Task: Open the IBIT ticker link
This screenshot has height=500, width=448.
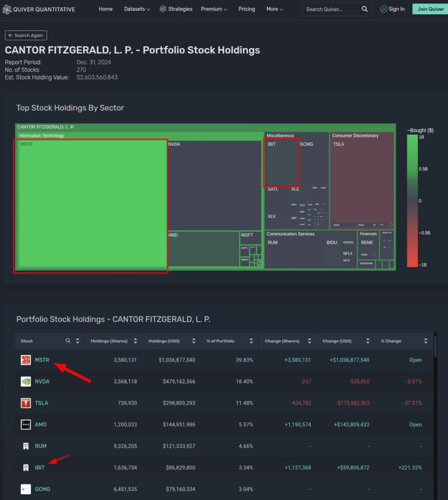Action: (40, 467)
